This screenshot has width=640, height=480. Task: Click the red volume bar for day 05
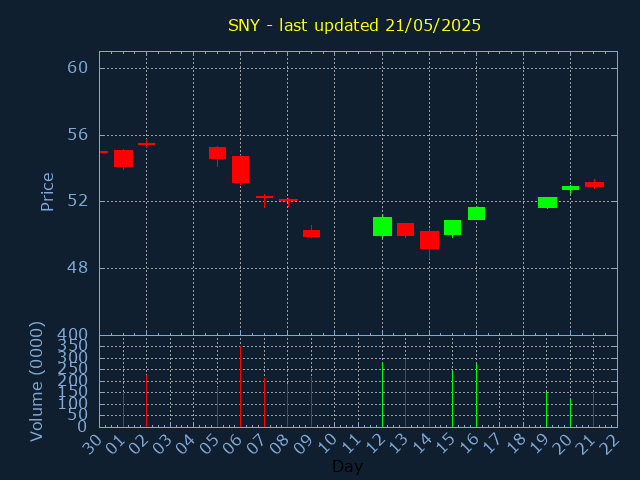pos(218,407)
